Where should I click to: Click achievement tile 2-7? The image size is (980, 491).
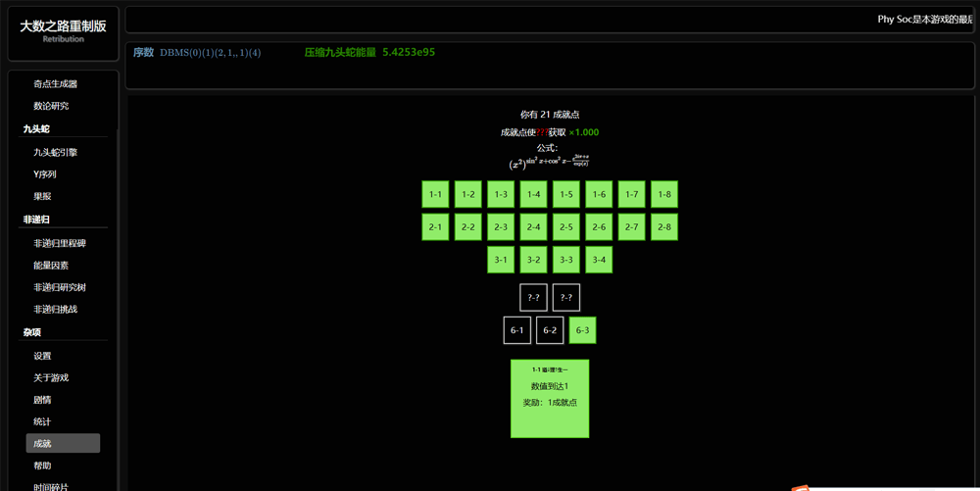click(631, 227)
